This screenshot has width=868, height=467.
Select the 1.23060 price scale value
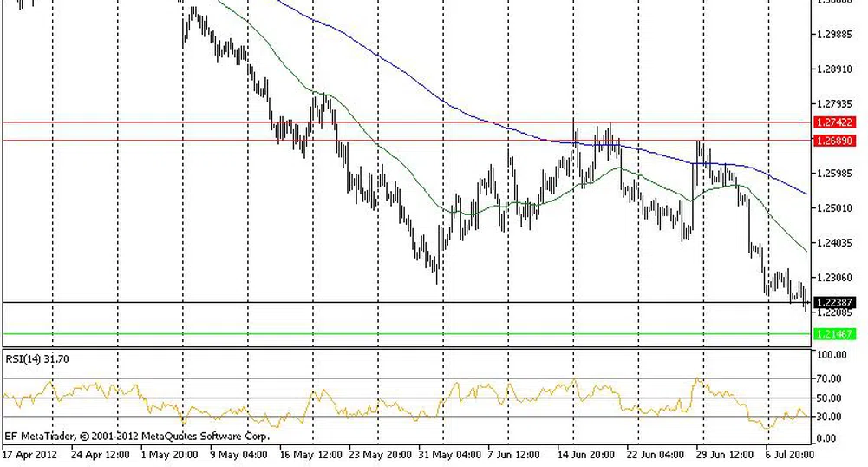click(834, 278)
